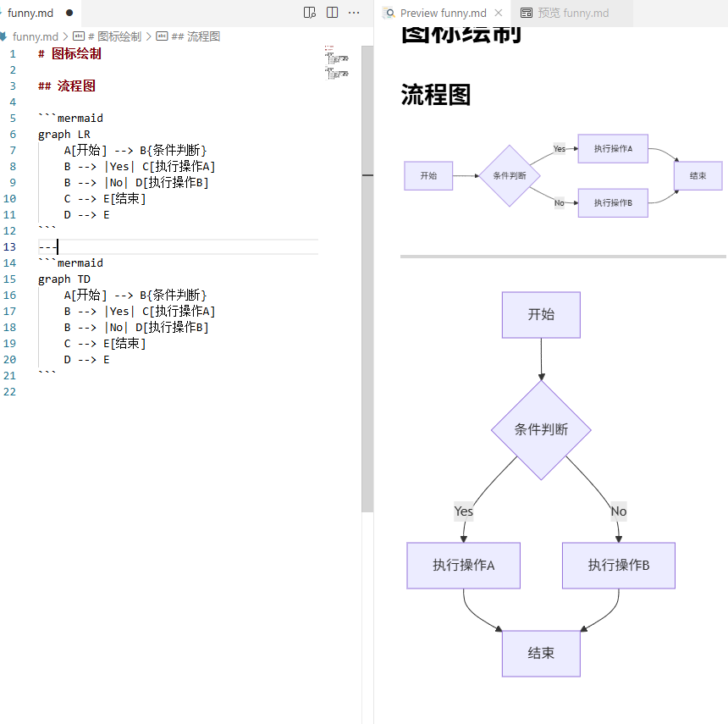Select line number 12 in gutter
The width and height of the screenshot is (728, 724).
pyautogui.click(x=10, y=231)
